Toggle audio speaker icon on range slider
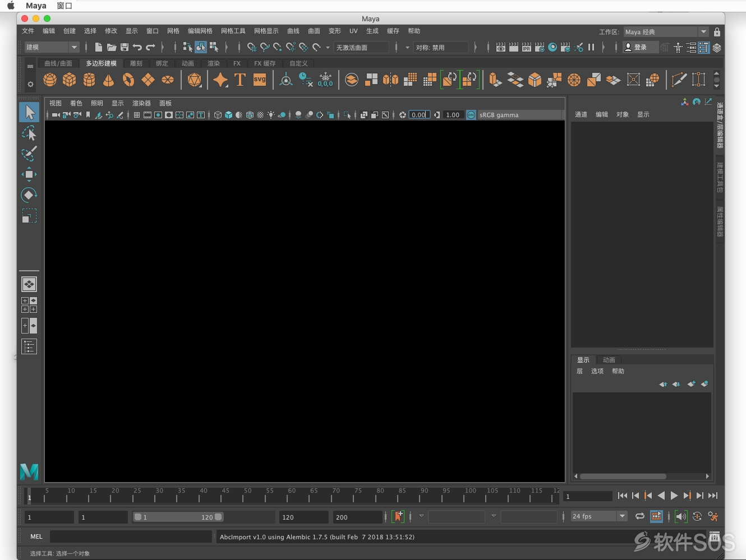 (x=681, y=516)
